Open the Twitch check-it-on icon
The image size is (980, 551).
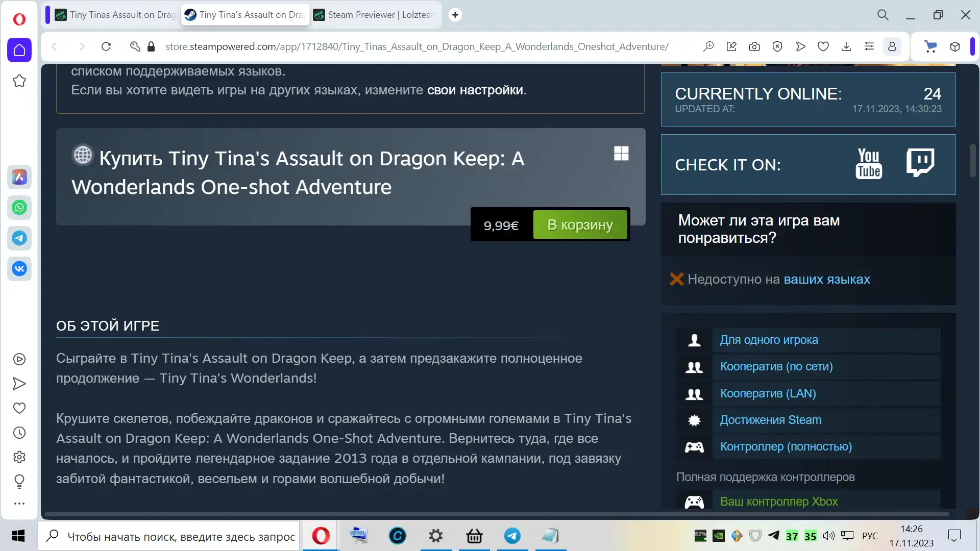920,163
